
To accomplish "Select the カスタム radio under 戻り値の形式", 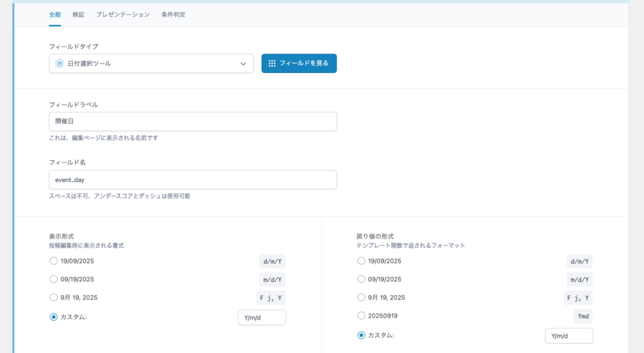I will [361, 335].
